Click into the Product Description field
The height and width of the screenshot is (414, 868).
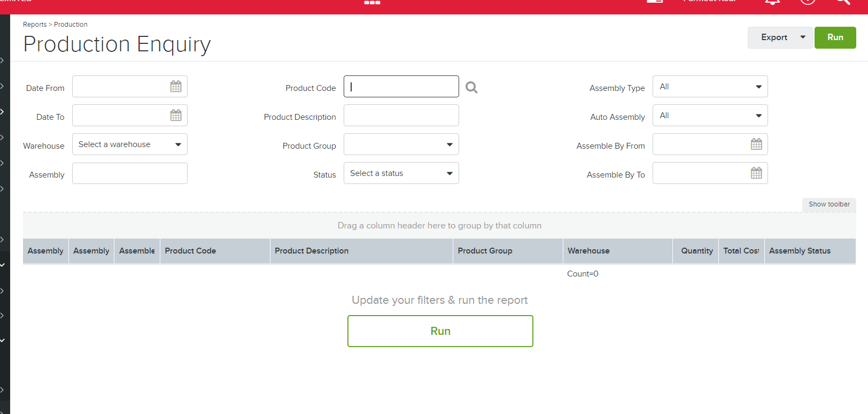[x=401, y=116]
